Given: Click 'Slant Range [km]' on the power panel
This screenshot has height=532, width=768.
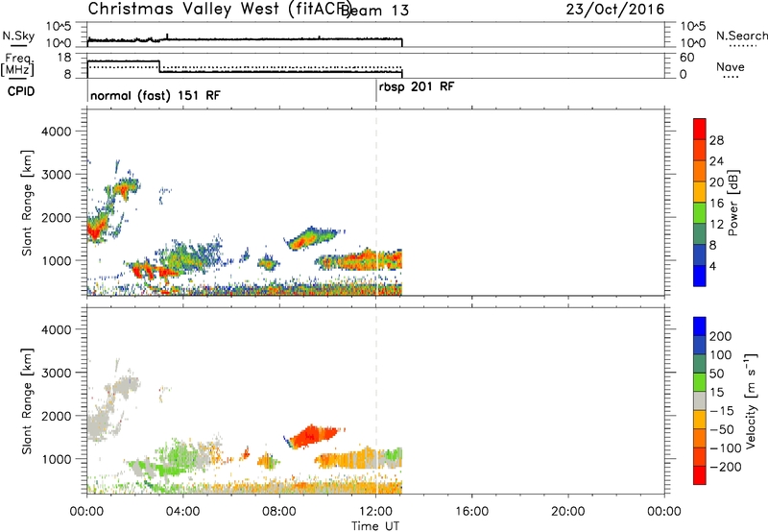Looking at the screenshot, I should 27,203.
